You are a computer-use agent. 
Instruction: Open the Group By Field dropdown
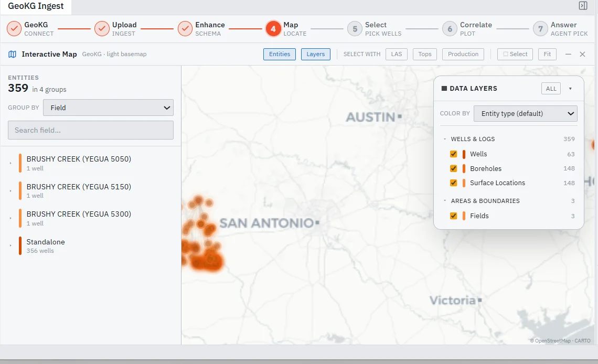tap(108, 108)
